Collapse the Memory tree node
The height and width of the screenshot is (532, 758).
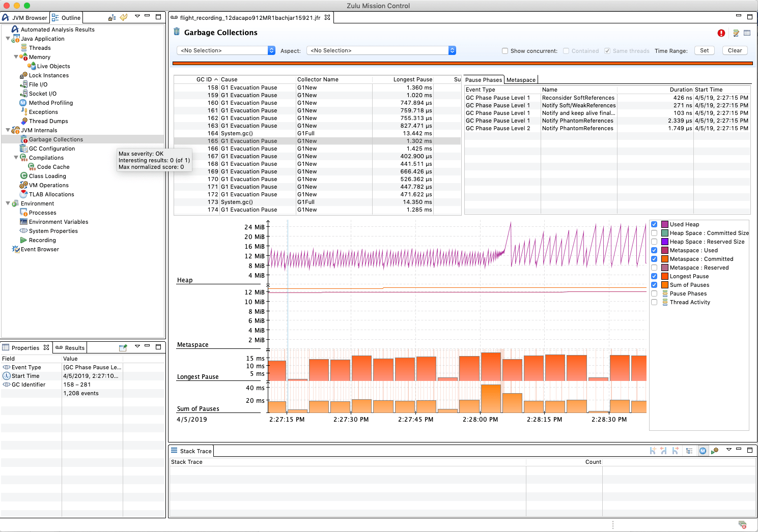click(16, 57)
